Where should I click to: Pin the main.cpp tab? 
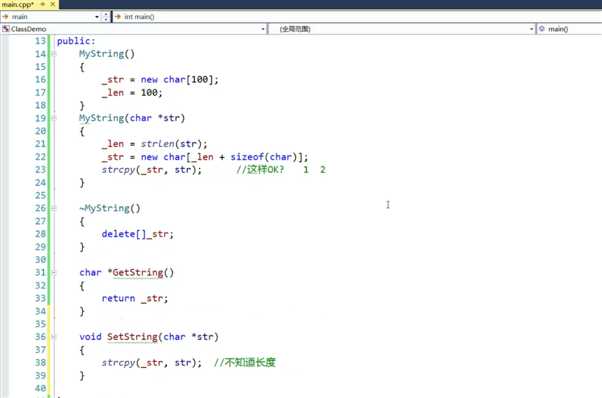(x=43, y=4)
